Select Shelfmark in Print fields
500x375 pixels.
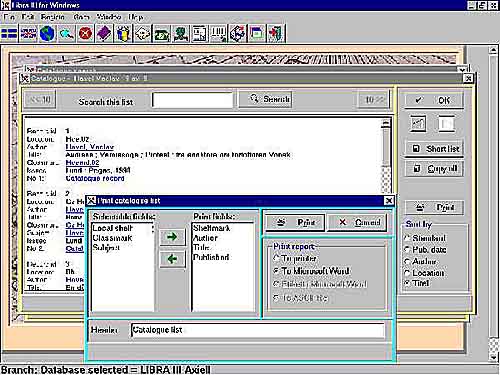[x=211, y=228]
